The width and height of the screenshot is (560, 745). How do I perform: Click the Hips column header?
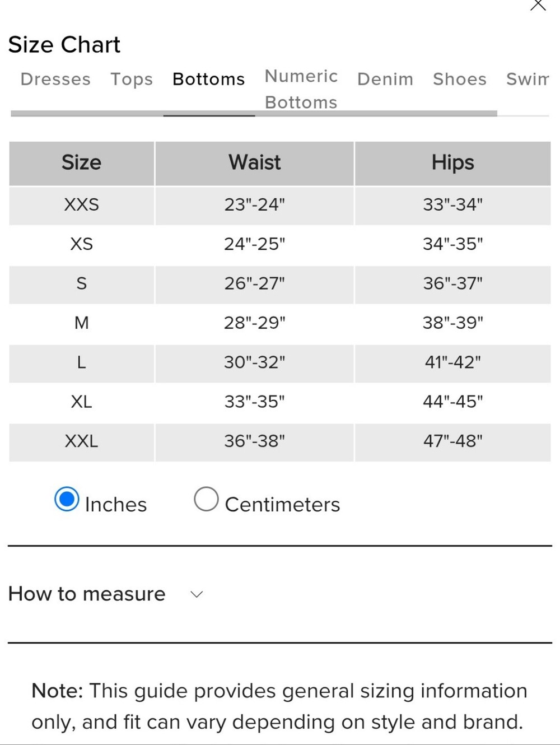[453, 163]
